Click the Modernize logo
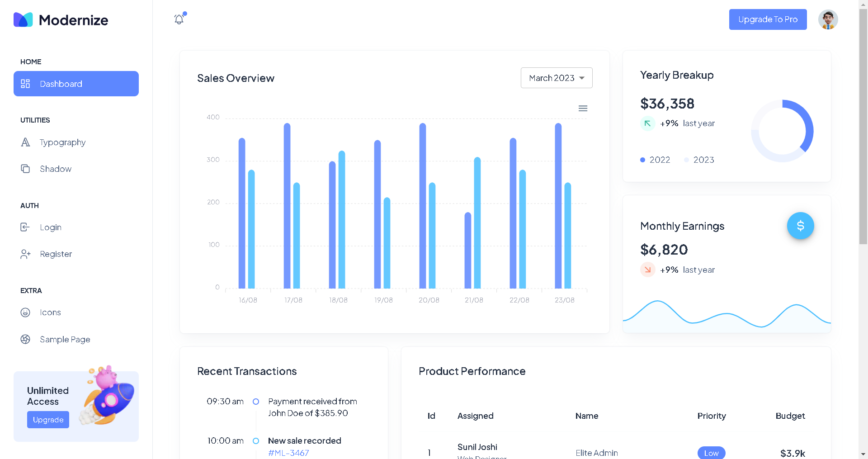 [x=61, y=20]
